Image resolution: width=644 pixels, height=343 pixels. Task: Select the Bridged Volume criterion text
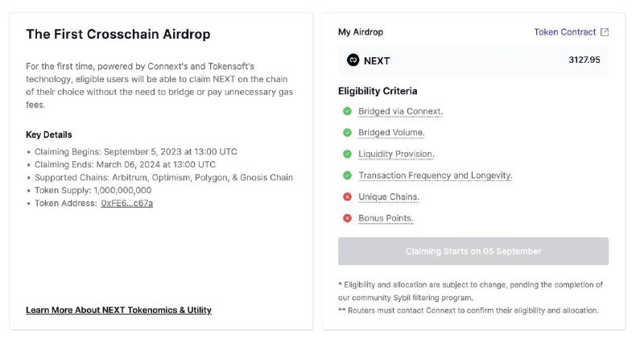click(391, 133)
